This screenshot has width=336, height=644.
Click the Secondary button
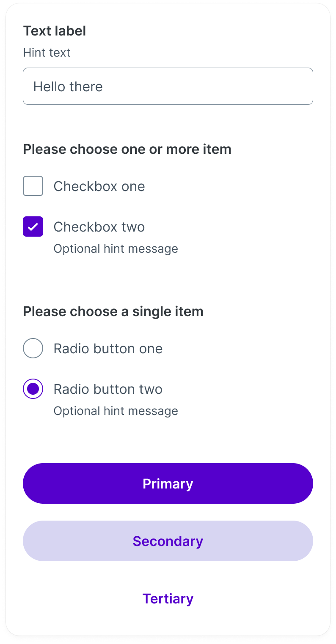(x=168, y=541)
